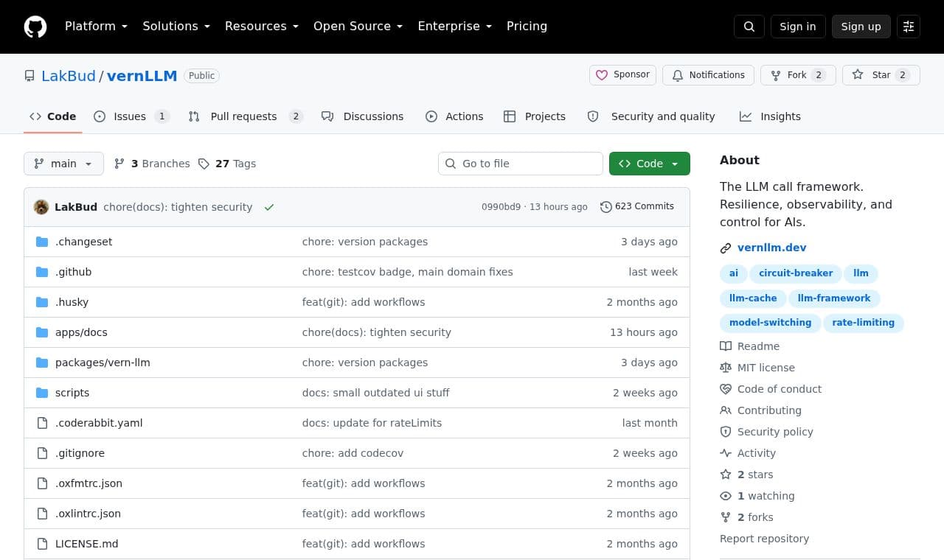Select the circuit-breaker topic tag
This screenshot has width=944, height=560.
796,273
